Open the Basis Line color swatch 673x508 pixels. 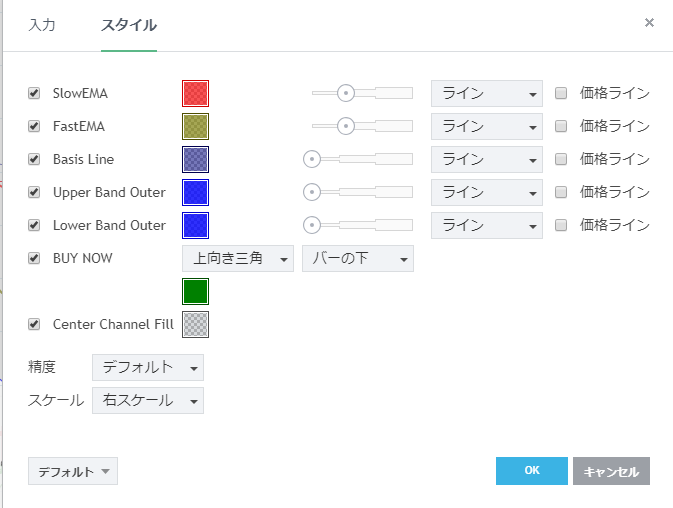click(195, 159)
